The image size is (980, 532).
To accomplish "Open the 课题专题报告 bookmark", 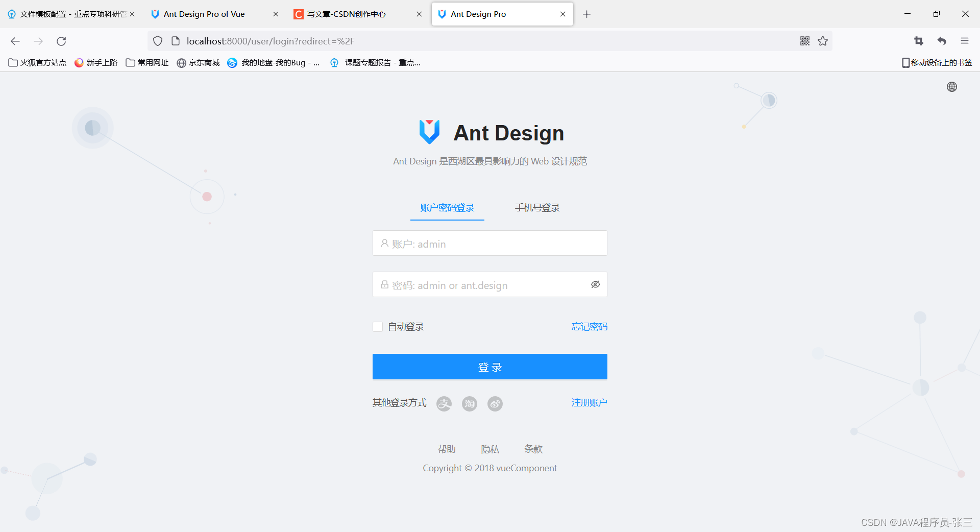I will [375, 63].
